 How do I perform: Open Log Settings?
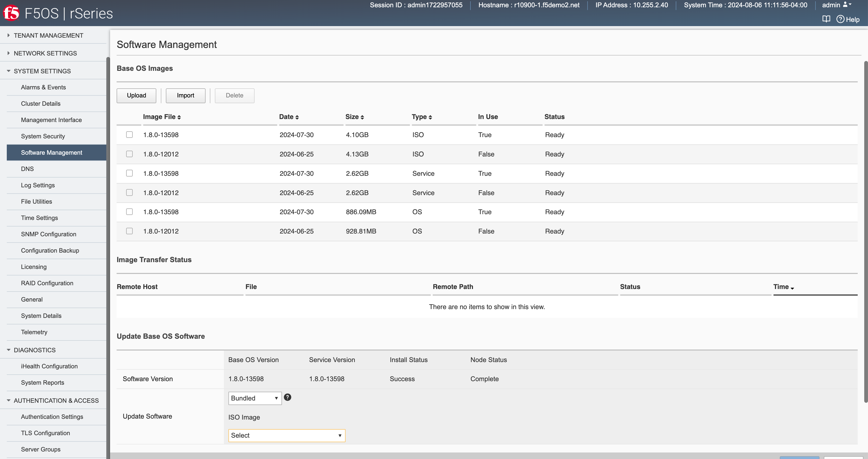[x=57, y=185]
